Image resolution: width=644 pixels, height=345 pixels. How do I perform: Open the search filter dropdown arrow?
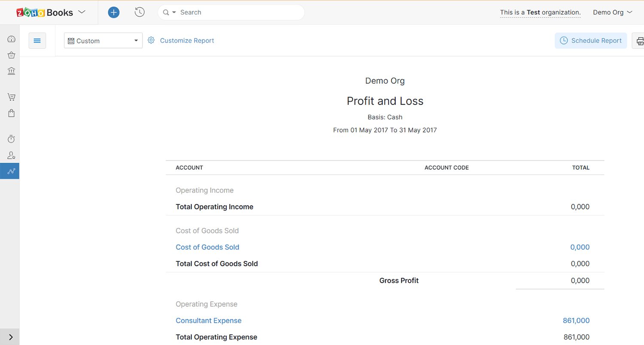tap(174, 12)
